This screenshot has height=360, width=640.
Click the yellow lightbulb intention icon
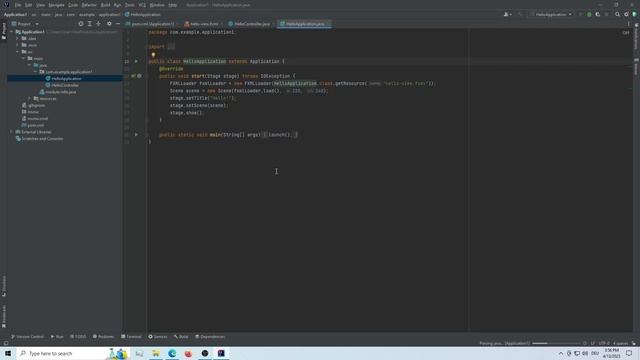tap(153, 55)
